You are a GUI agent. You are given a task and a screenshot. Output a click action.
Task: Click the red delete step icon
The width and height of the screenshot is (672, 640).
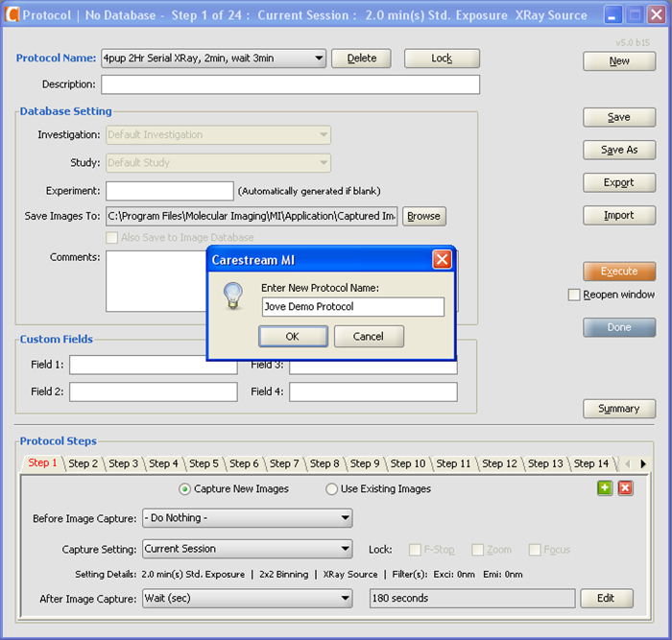click(x=625, y=488)
